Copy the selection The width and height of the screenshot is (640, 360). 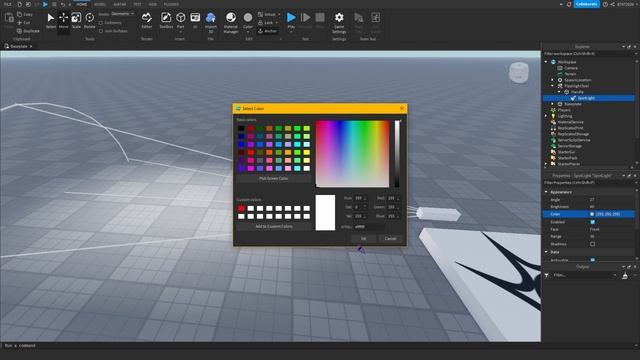(24, 14)
